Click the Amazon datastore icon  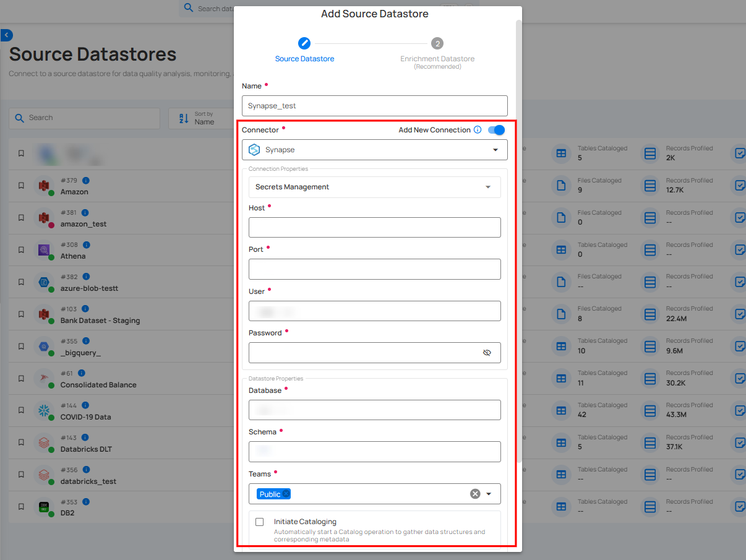[x=44, y=186]
